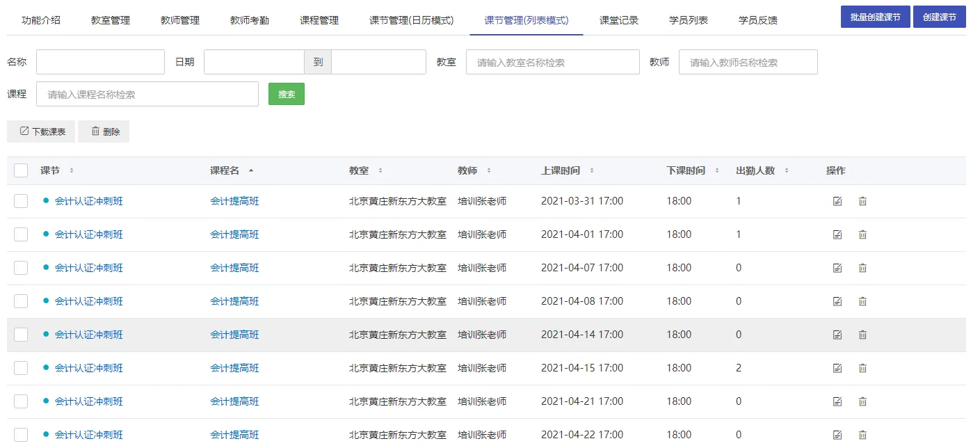The width and height of the screenshot is (980, 448).
Task: Focus the 课程 name search field
Action: tap(147, 95)
